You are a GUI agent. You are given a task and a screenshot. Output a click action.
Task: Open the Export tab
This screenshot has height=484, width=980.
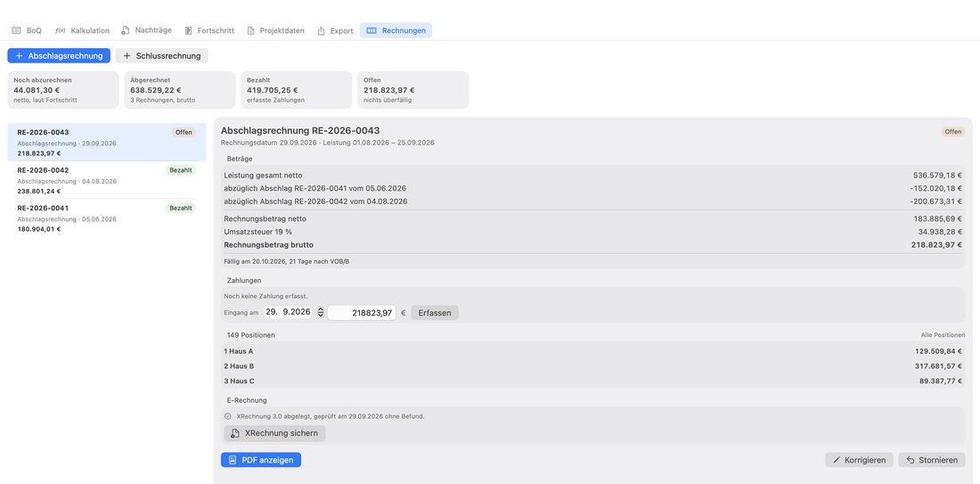pos(335,30)
